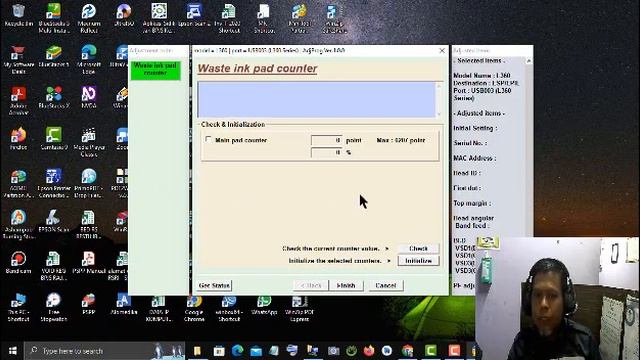Viewport: 640px width, 360px height.
Task: Open the UltraISO desktop icon
Action: coord(124,15)
